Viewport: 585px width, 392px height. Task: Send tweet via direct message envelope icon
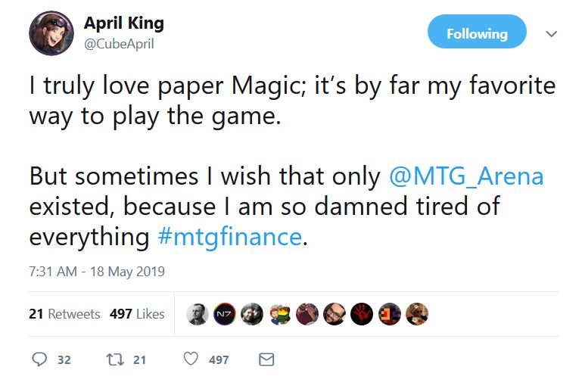point(266,359)
